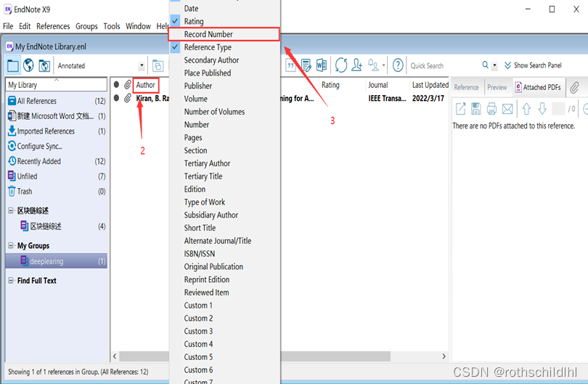Select Imported References group

point(57,131)
